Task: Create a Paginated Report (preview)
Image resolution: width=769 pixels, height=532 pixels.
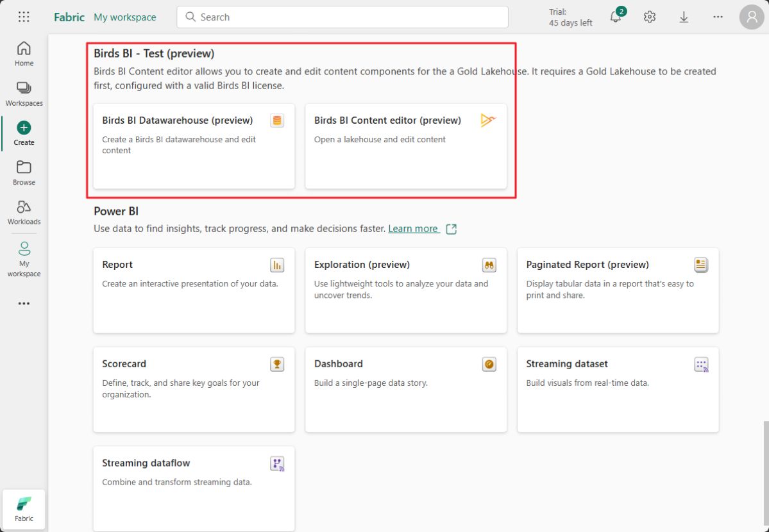Action: coord(618,290)
